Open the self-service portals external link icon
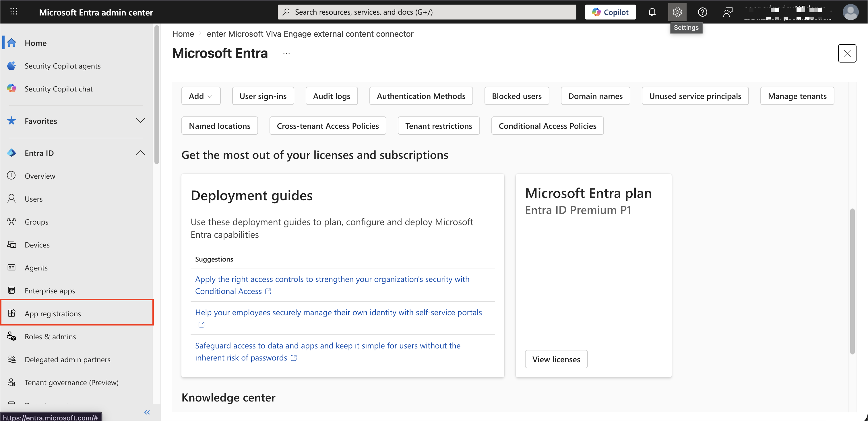 click(x=201, y=324)
